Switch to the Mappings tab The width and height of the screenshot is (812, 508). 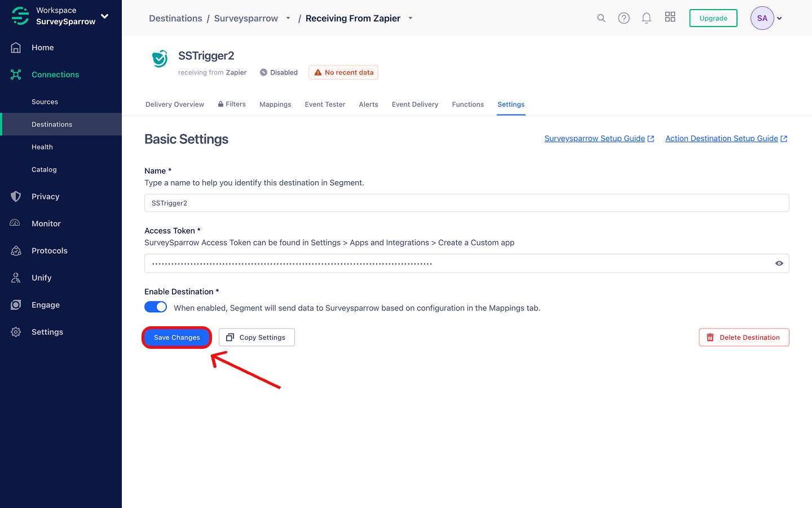click(275, 104)
